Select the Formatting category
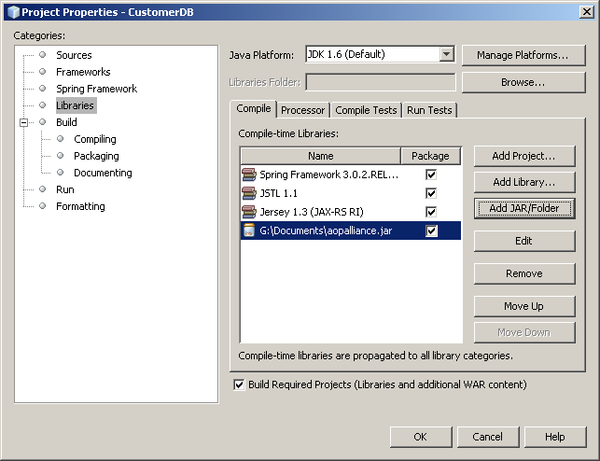 coord(80,207)
